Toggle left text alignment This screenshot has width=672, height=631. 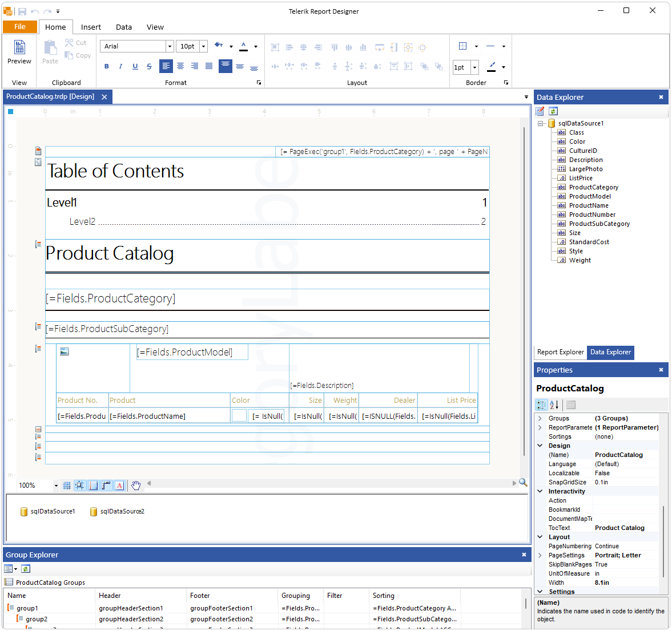tap(166, 66)
